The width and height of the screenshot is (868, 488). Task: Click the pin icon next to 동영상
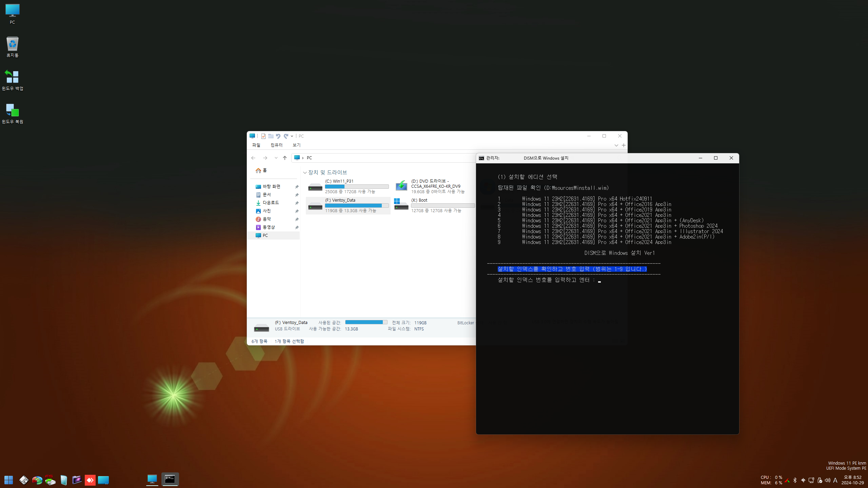297,227
